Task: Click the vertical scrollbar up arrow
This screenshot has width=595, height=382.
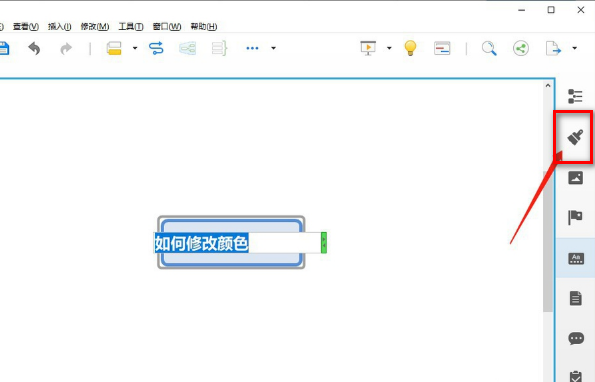Action: tap(548, 86)
